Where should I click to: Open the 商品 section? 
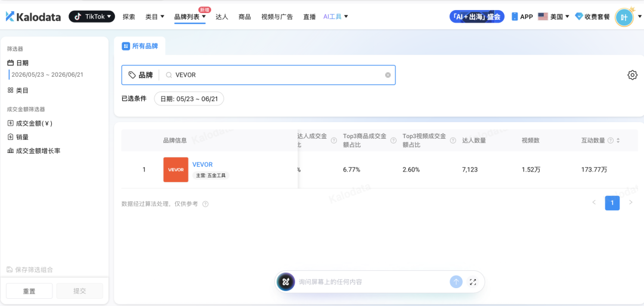click(244, 17)
